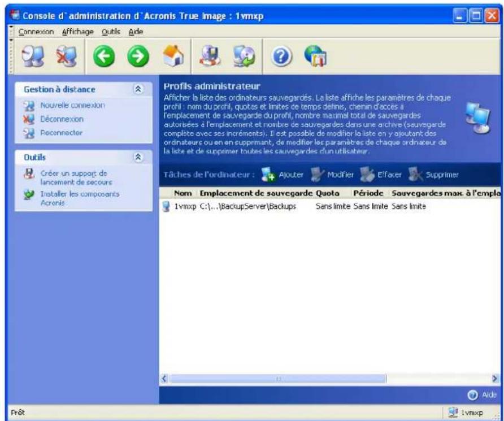The image size is (504, 421).
Task: Go forward with the green right arrow
Action: point(138,57)
